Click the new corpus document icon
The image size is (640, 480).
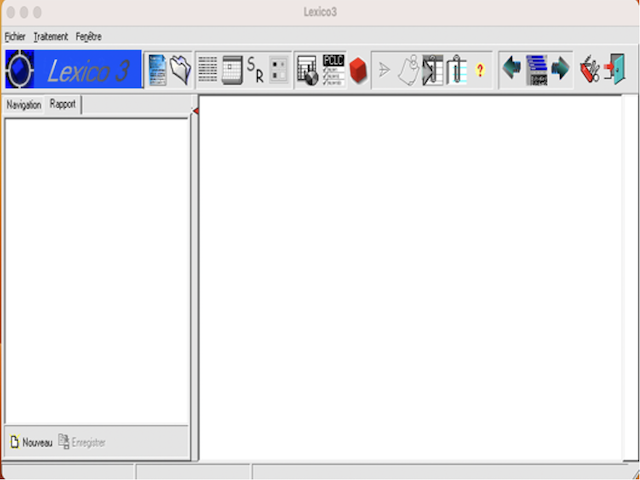coord(158,70)
